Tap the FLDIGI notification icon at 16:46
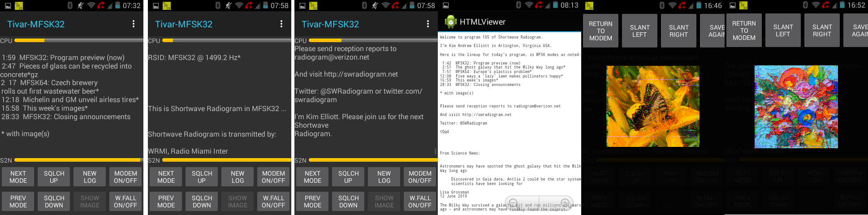 tap(589, 5)
